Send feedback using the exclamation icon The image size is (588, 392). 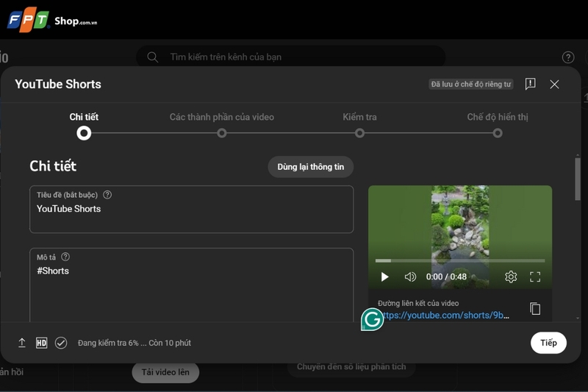[530, 84]
